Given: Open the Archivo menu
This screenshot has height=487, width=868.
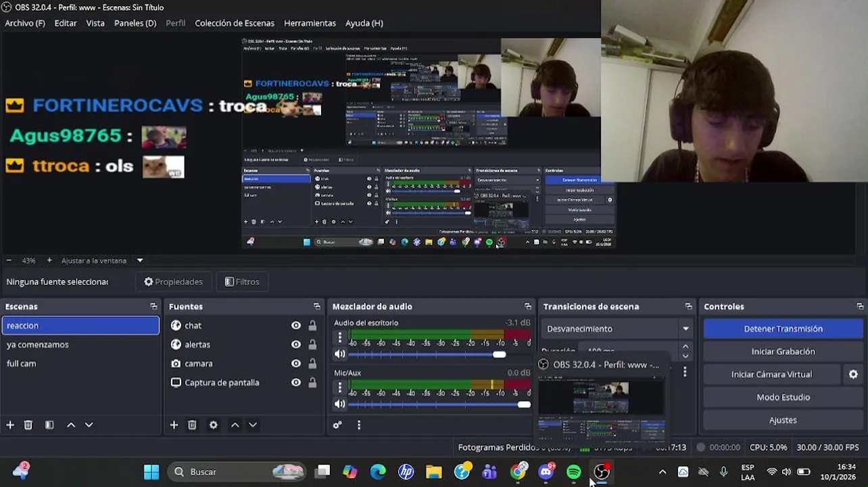Looking at the screenshot, I should click(x=25, y=23).
